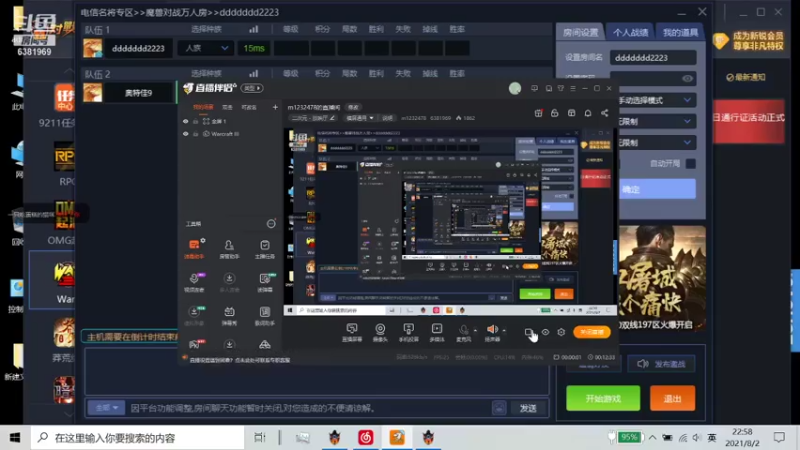Open the 弹幕助手 tool in toolbox
Image resolution: width=800 pixels, height=450 pixels.
[194, 248]
